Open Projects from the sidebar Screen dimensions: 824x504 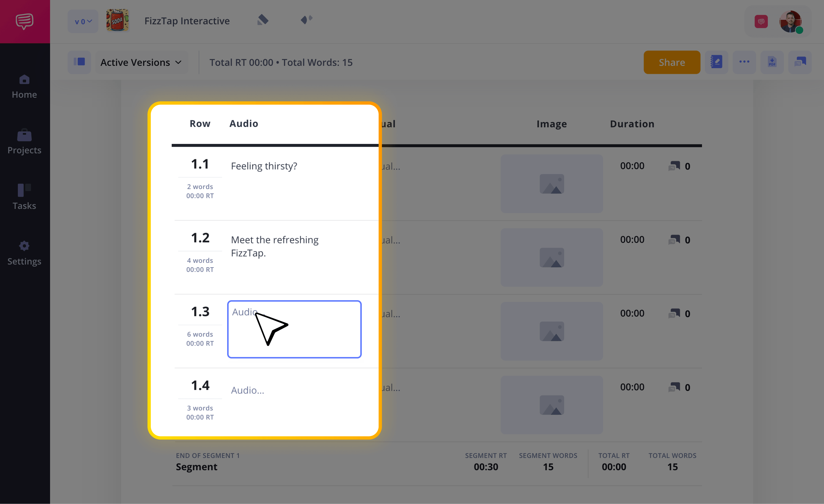[x=24, y=142]
